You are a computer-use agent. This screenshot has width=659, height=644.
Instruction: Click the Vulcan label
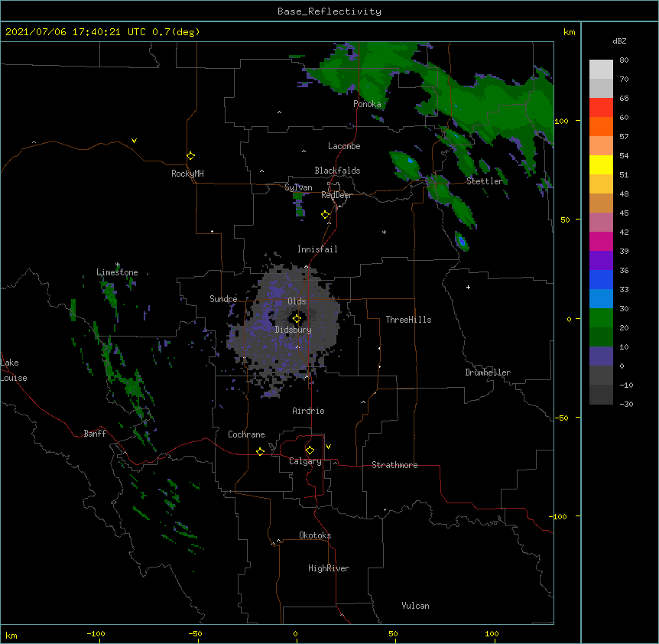[x=415, y=606]
